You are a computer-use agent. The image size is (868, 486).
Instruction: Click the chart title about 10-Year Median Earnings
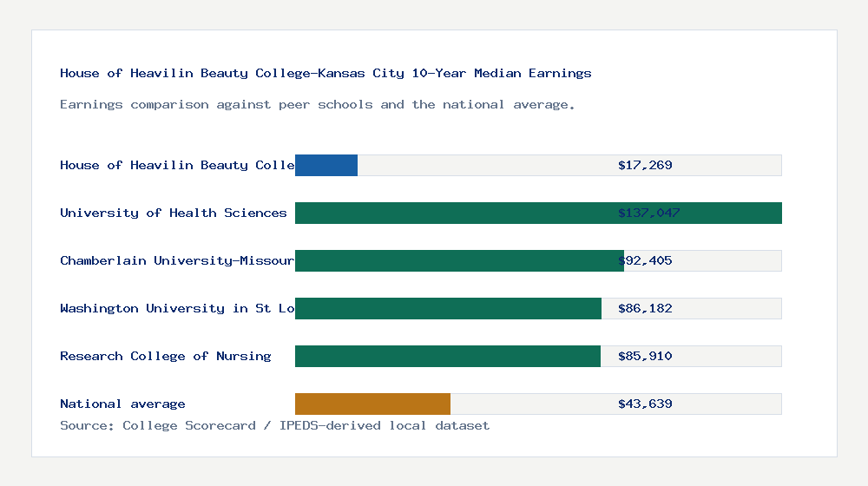tap(325, 73)
